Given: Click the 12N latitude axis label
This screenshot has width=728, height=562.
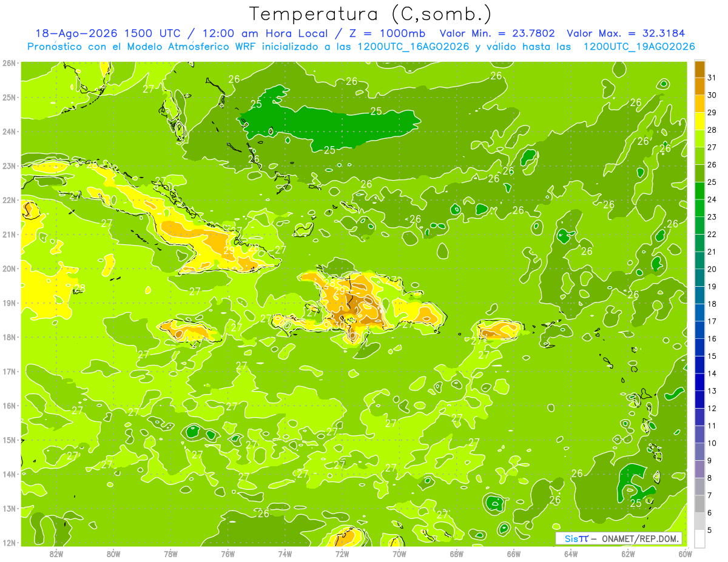Looking at the screenshot, I should tap(8, 543).
